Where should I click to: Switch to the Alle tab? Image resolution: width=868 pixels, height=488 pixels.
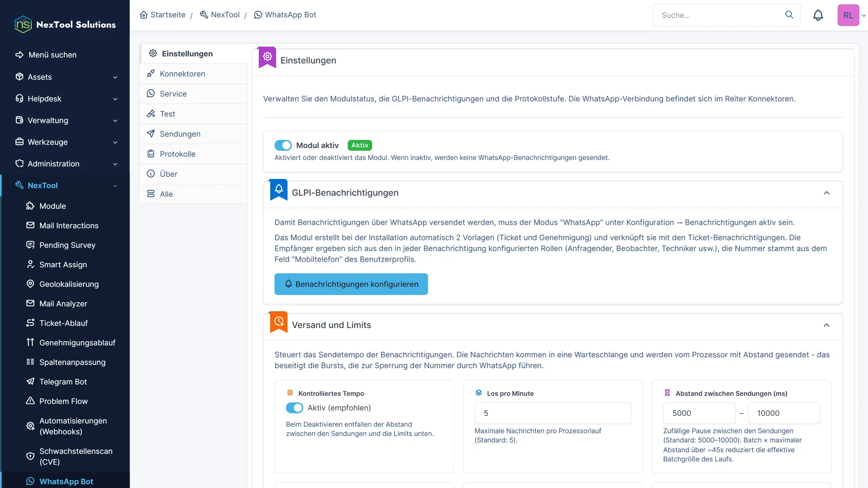coord(193,194)
